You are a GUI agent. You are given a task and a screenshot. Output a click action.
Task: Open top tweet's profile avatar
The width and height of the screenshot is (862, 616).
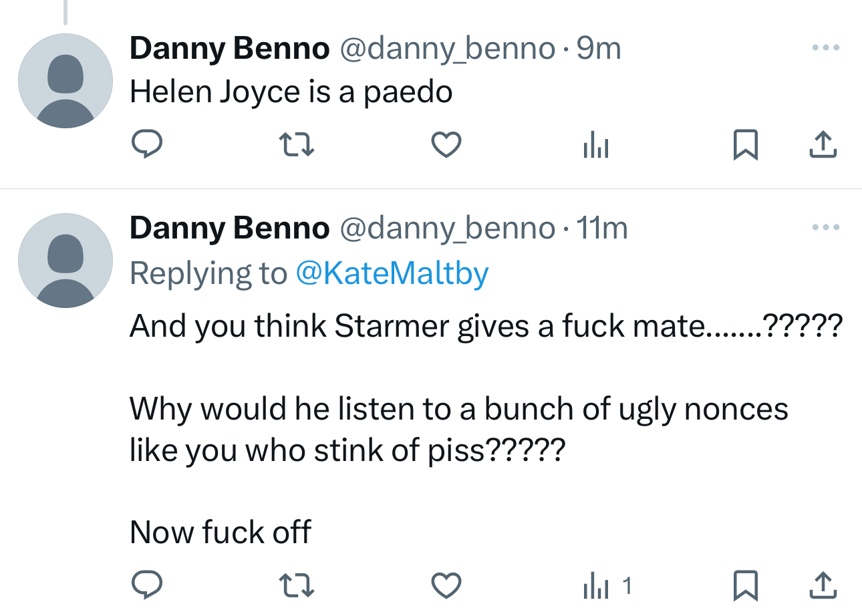(x=65, y=81)
